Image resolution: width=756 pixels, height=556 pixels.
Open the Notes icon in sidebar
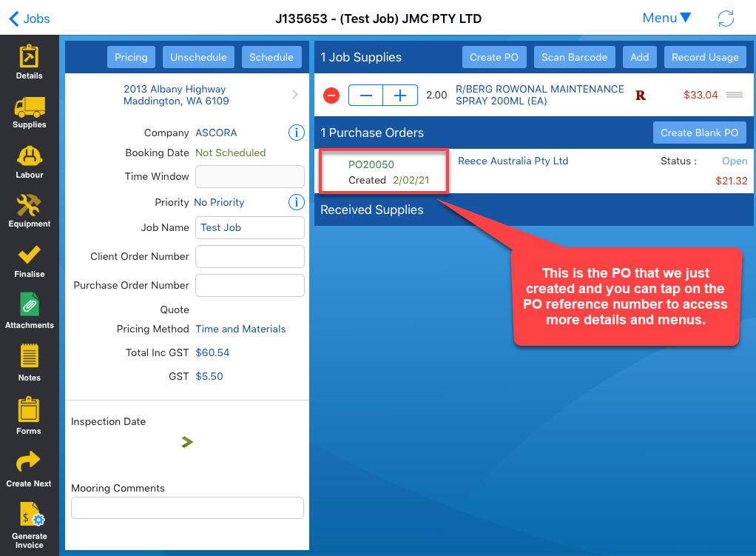[x=29, y=357]
